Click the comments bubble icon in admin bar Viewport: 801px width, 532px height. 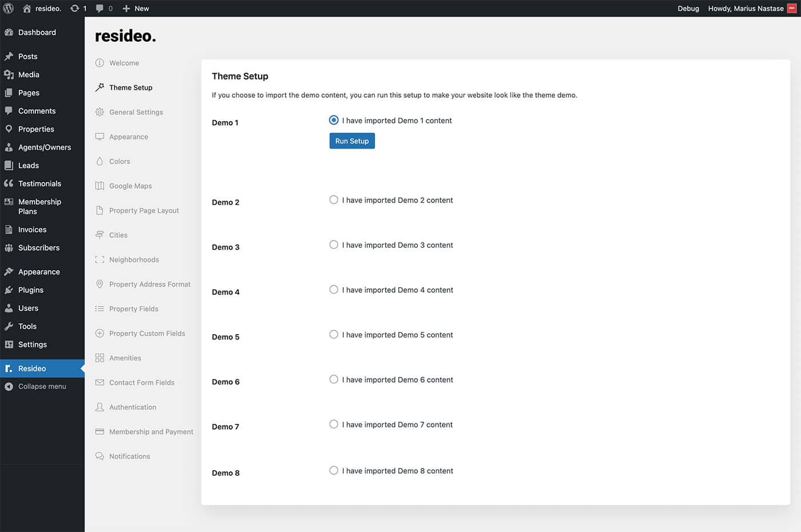(x=100, y=9)
